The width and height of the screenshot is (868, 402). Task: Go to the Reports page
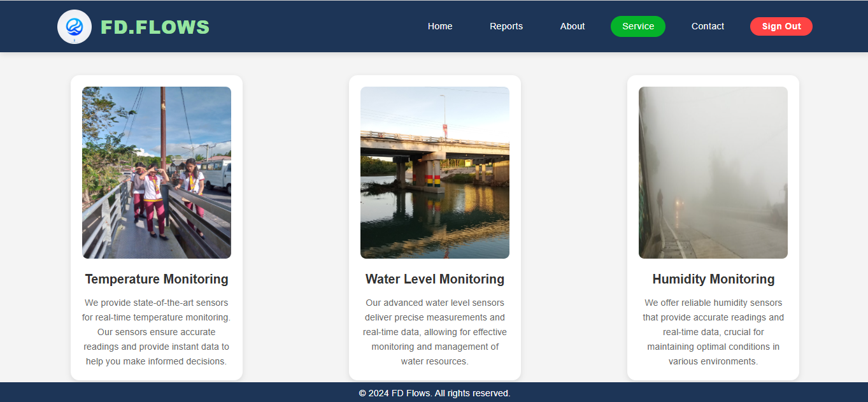click(506, 26)
